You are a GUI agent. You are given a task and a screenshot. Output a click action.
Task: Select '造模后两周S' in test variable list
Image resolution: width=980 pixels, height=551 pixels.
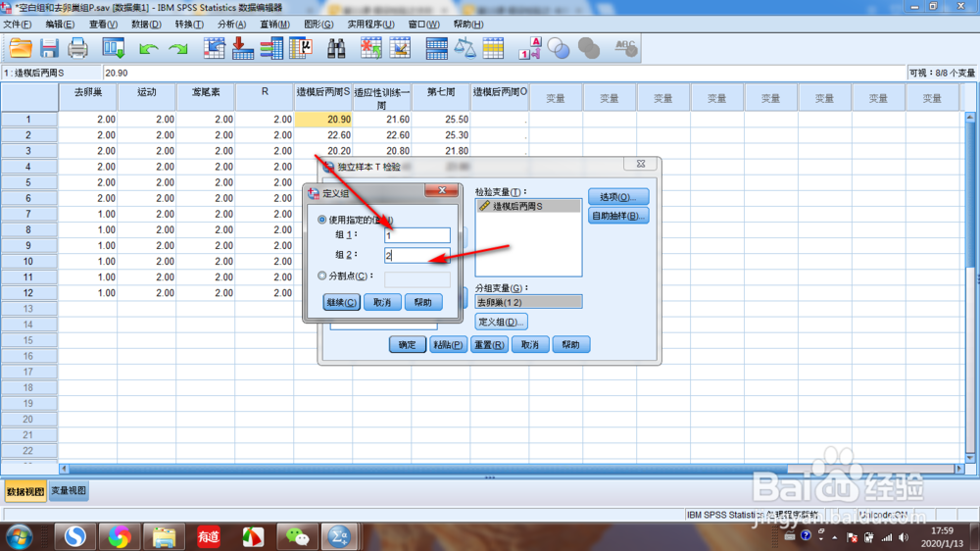[x=528, y=206]
